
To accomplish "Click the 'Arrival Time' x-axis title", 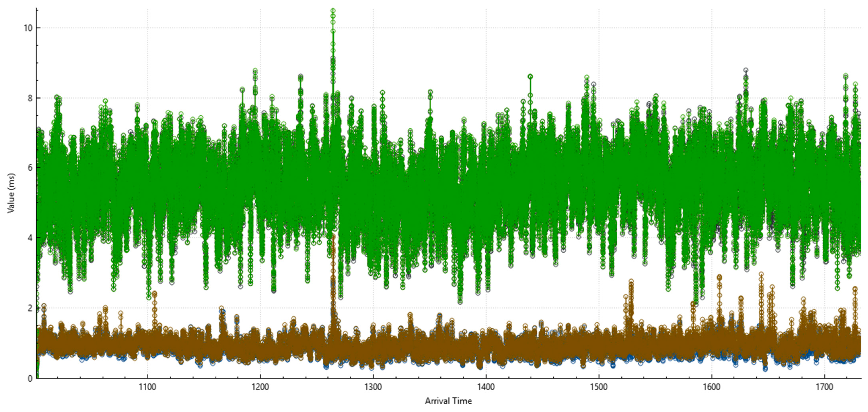I will point(448,401).
